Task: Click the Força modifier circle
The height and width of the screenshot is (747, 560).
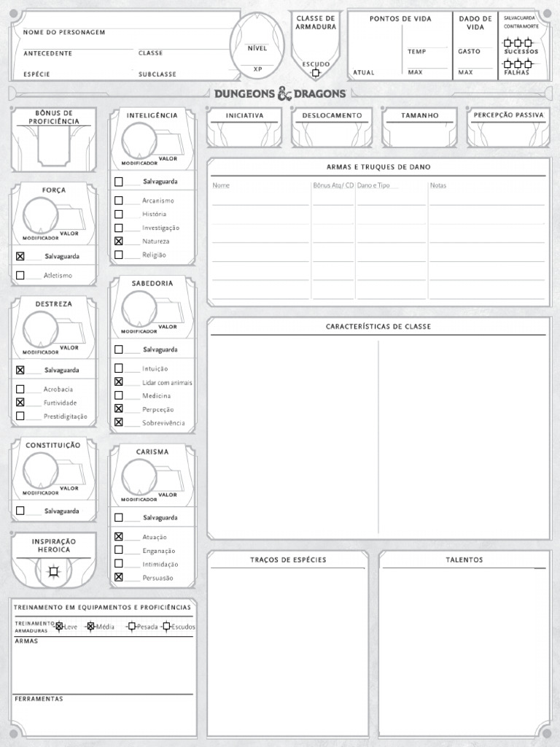Action: coord(42,215)
